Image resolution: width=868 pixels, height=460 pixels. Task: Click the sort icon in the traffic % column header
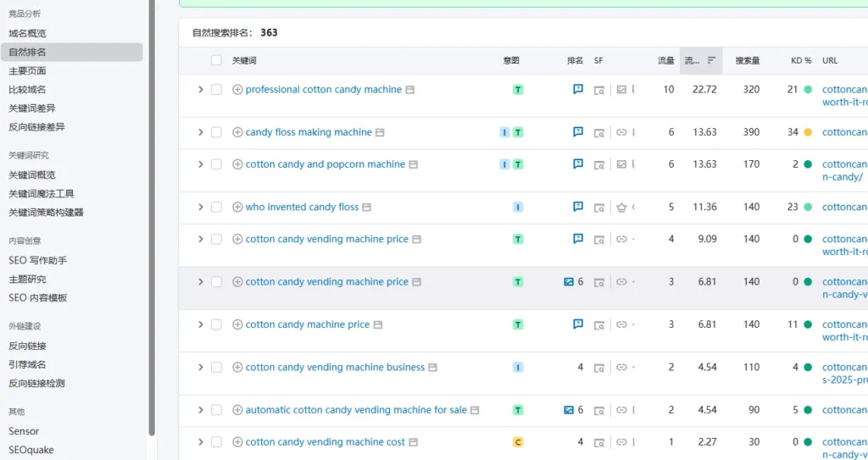pos(711,61)
